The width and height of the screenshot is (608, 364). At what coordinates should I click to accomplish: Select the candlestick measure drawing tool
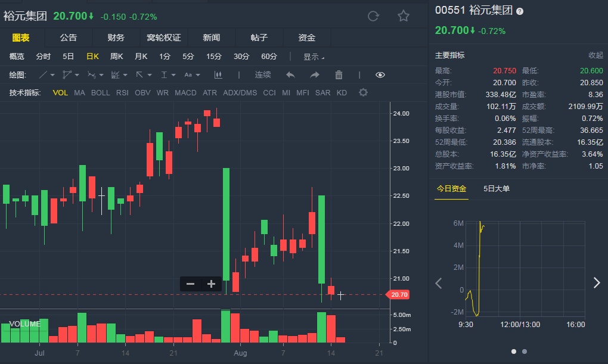[218, 75]
